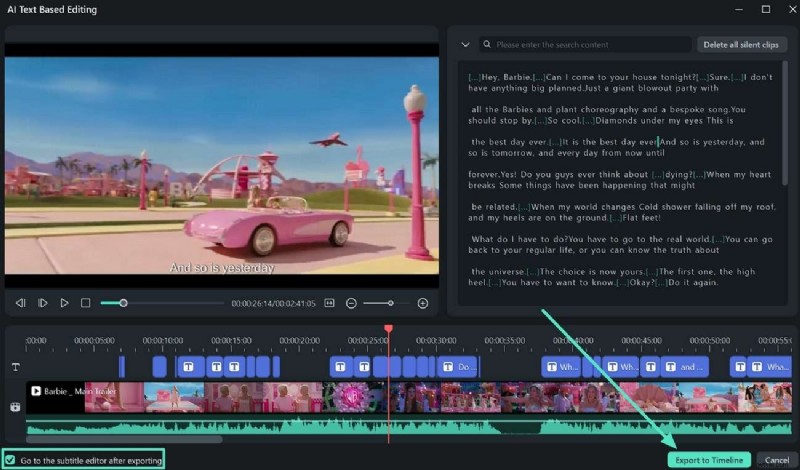
Task: Click Delete all silent clips button
Action: pyautogui.click(x=742, y=45)
